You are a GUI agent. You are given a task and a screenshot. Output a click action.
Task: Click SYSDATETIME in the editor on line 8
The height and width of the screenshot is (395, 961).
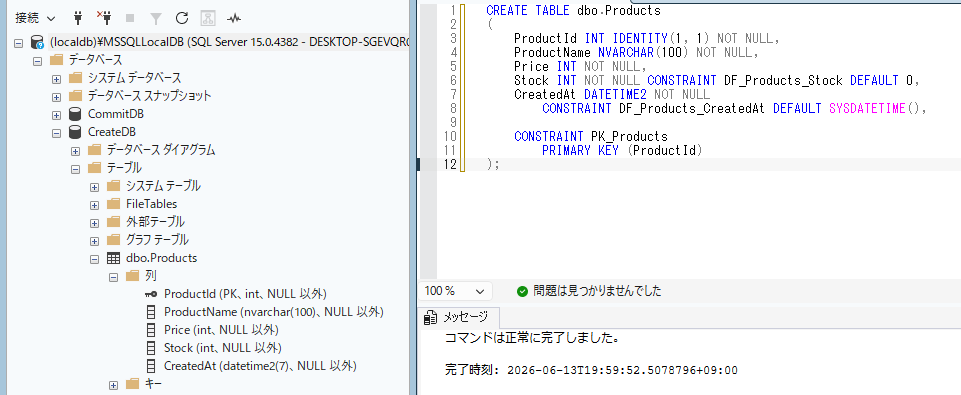click(867, 109)
